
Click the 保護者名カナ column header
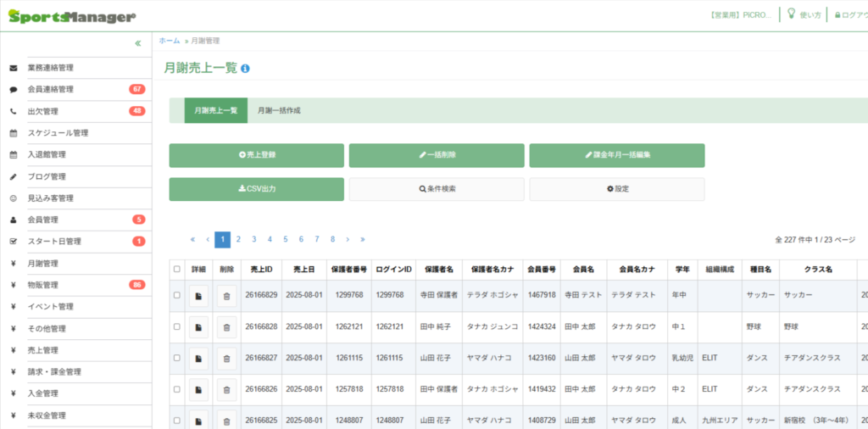point(492,270)
